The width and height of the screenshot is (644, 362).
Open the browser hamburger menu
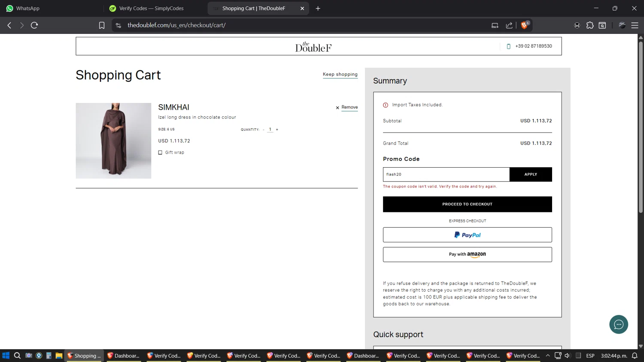pos(635,25)
